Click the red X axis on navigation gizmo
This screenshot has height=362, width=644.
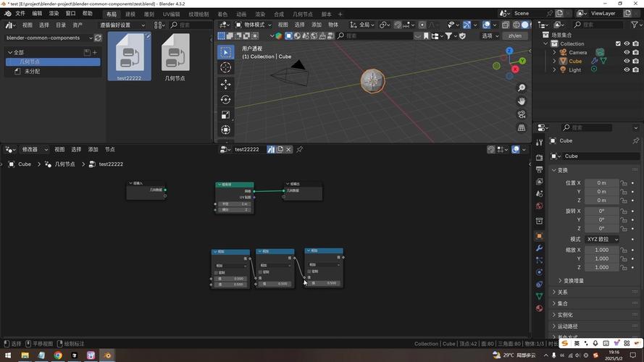[515, 70]
